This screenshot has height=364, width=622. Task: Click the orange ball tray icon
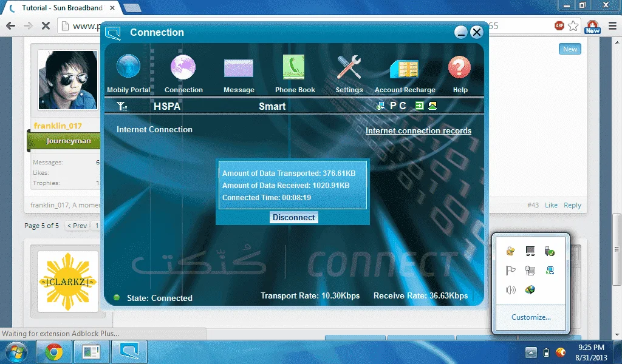[x=561, y=352]
